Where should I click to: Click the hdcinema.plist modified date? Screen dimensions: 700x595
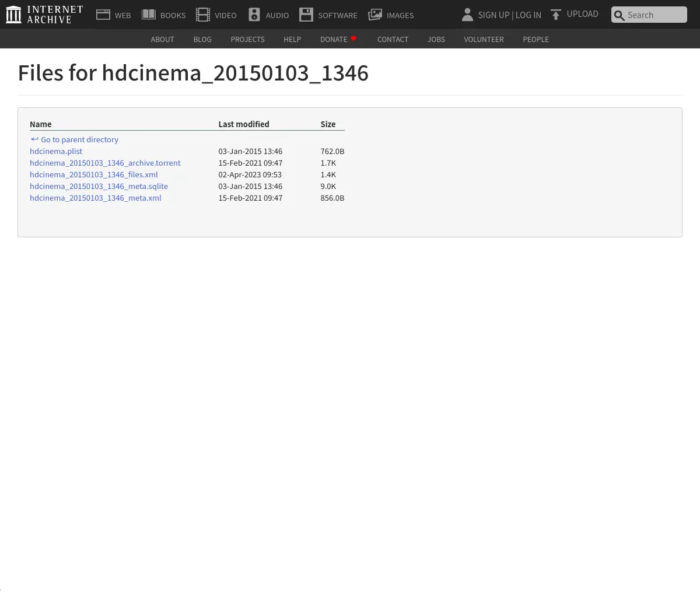[250, 151]
